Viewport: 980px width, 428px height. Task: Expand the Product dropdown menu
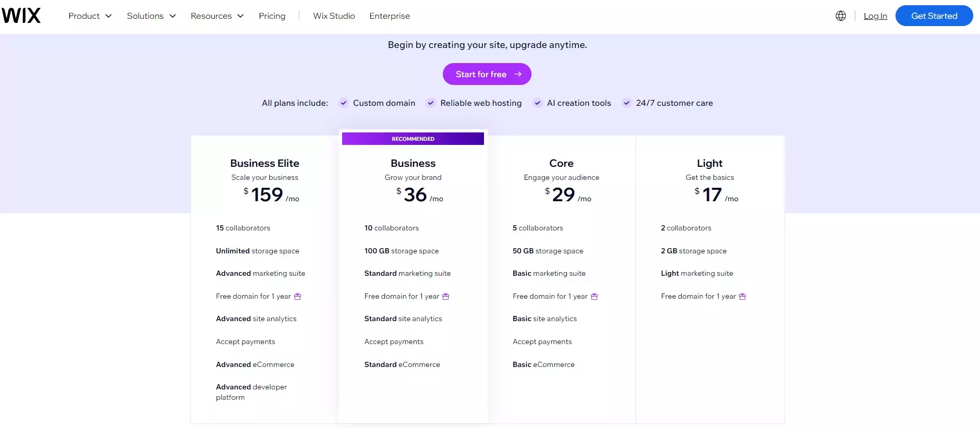(x=90, y=16)
